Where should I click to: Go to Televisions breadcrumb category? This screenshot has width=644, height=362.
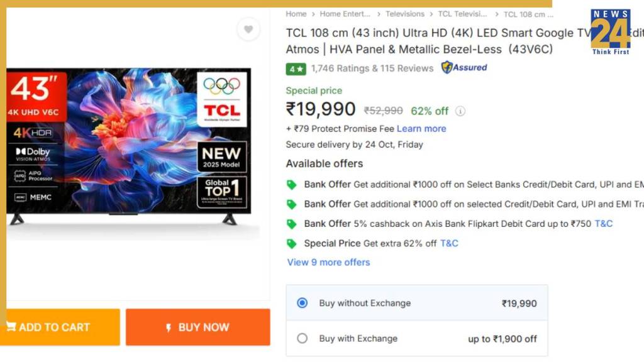pyautogui.click(x=404, y=14)
